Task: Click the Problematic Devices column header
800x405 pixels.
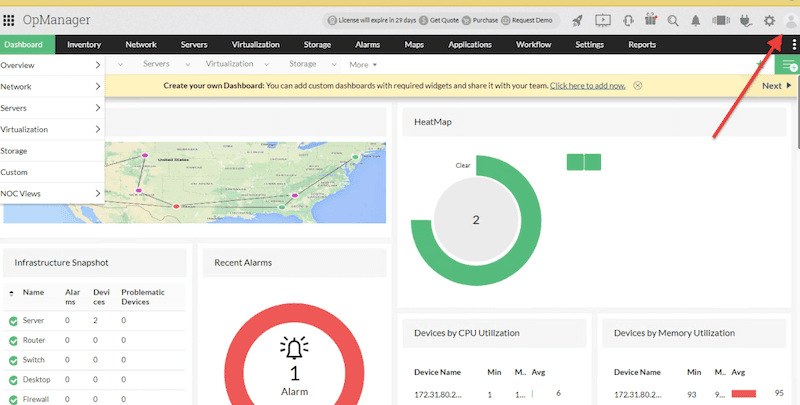Action: click(143, 297)
